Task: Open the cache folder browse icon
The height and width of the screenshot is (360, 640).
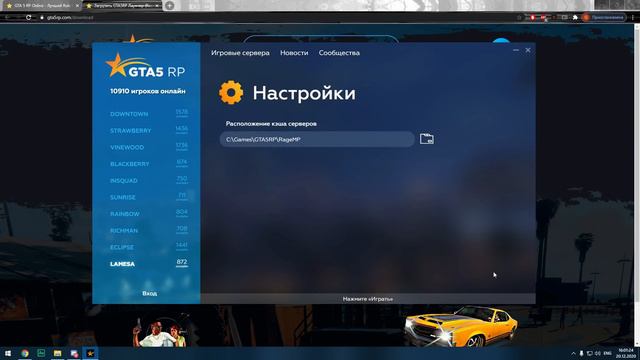Action: coord(427,139)
